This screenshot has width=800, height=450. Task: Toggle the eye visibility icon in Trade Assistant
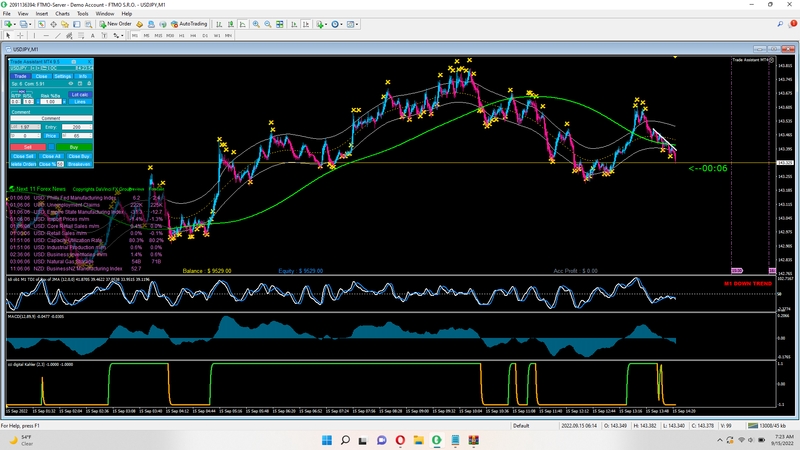tap(70, 84)
